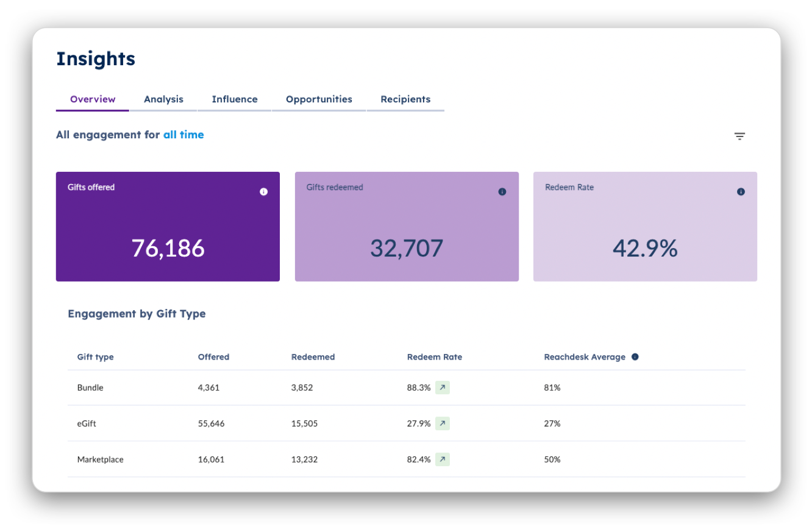Screen dimensions: 812x532
Task: Open the filter icon beside engagement heading
Action: (739, 136)
